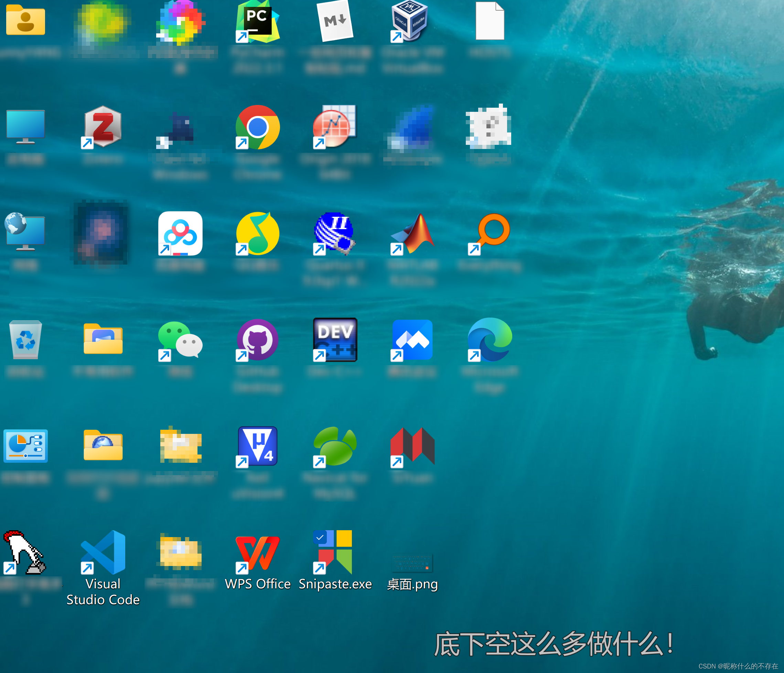Open the Recycle Bin

point(25,340)
